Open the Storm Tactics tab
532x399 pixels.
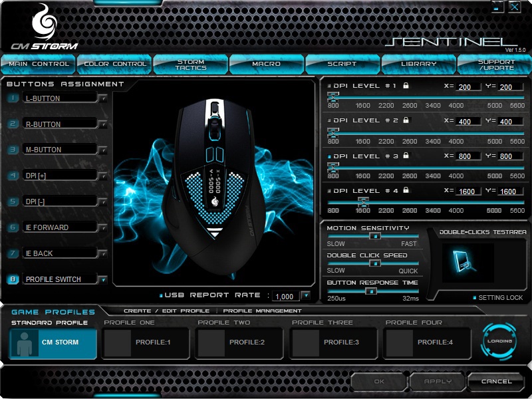(x=191, y=64)
